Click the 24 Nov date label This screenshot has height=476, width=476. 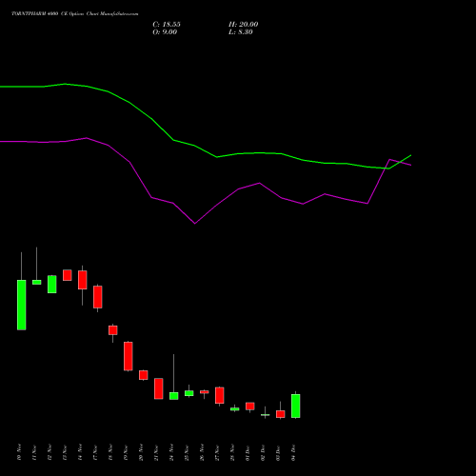pyautogui.click(x=171, y=452)
